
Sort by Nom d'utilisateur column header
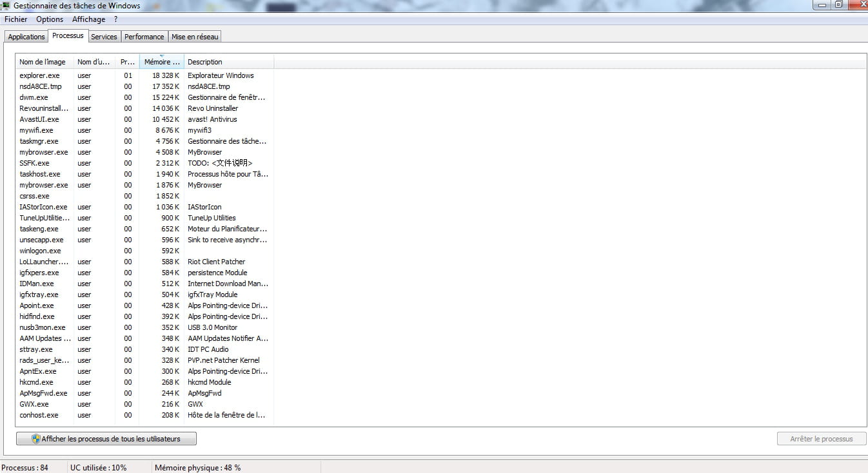pyautogui.click(x=95, y=62)
